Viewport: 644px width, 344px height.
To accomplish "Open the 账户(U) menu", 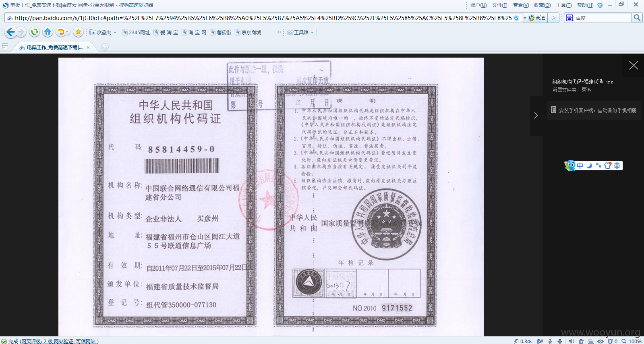I will tap(478, 5).
